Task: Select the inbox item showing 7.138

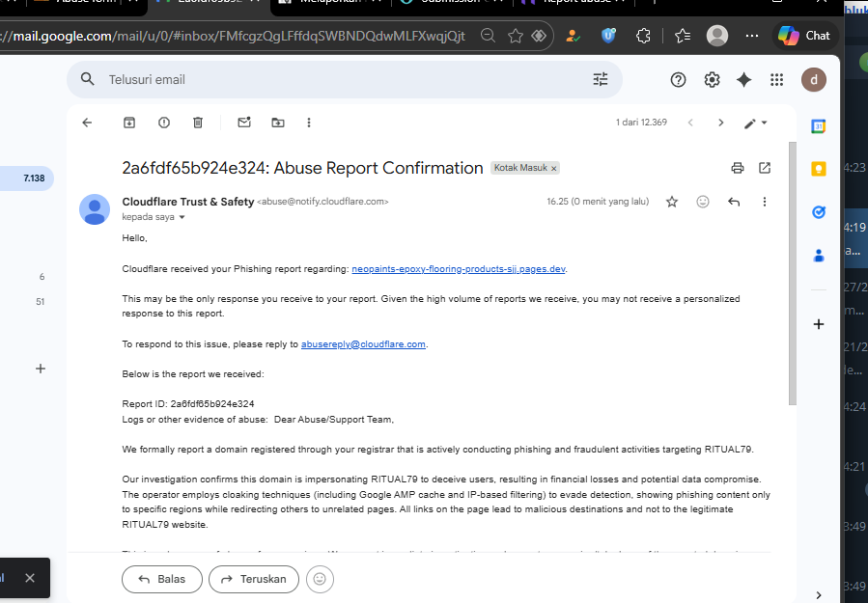Action: [x=27, y=178]
